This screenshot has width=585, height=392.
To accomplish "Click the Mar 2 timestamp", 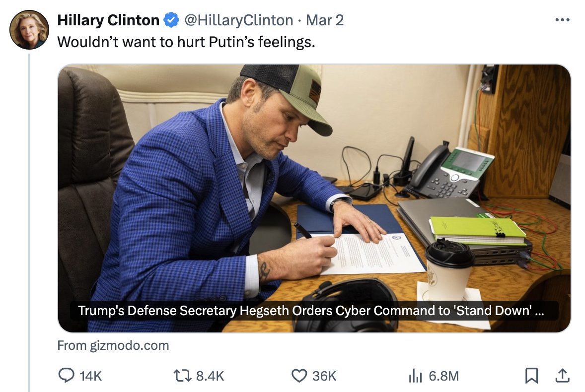I will coord(325,20).
